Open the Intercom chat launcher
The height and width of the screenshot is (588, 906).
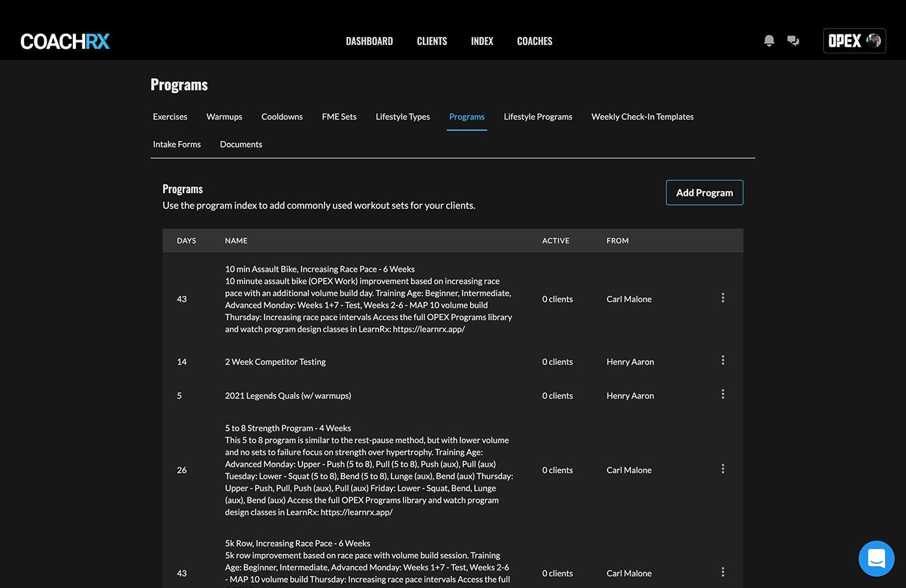(876, 558)
